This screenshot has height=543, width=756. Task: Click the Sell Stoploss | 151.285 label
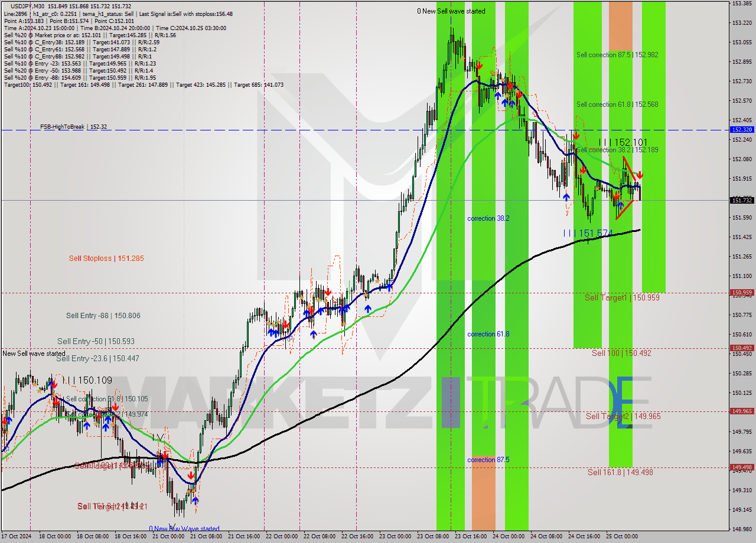tap(106, 259)
